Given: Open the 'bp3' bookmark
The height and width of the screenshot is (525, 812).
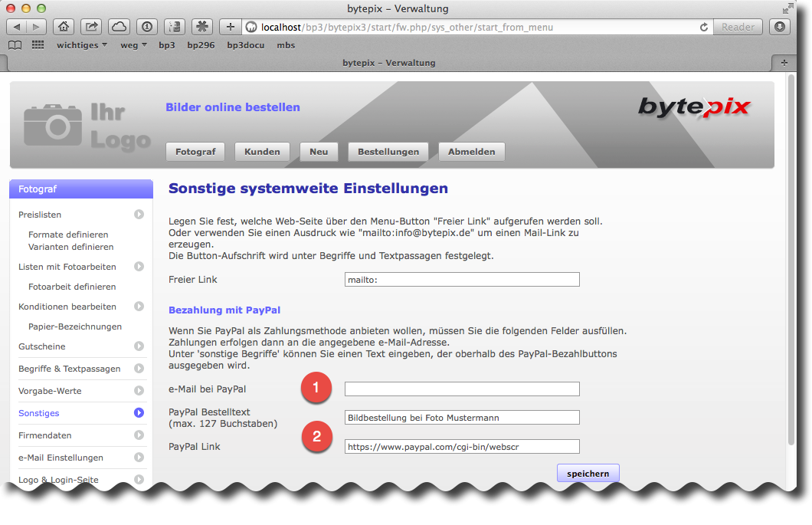Looking at the screenshot, I should click(x=167, y=45).
